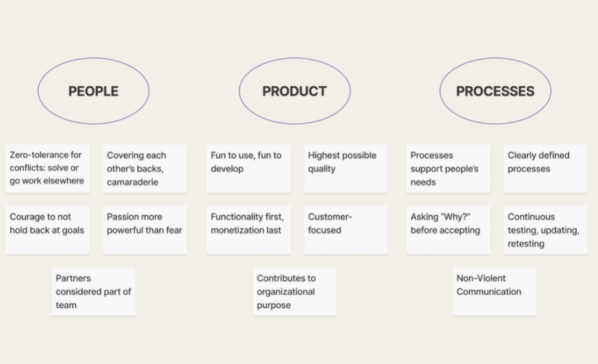Screen dimensions: 598x364
Task: Select the 'Fun to use, fun to develop' note
Action: [x=249, y=168]
